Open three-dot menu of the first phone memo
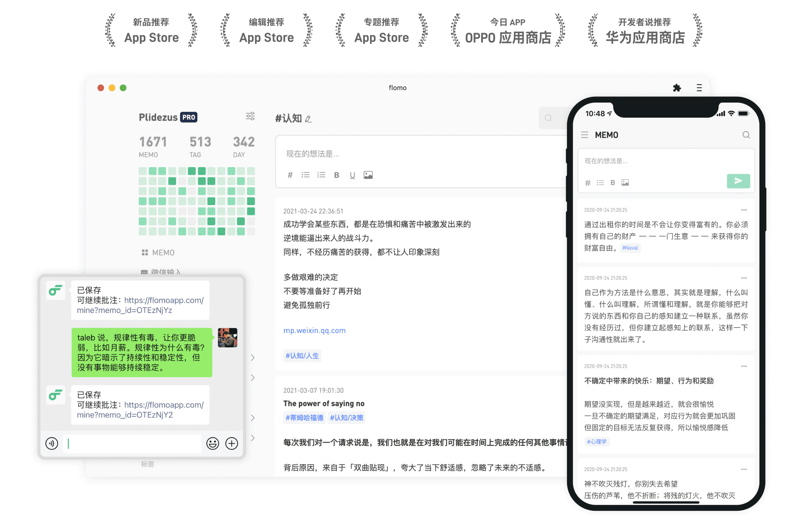Screen dimensions: 804x532 [744, 210]
